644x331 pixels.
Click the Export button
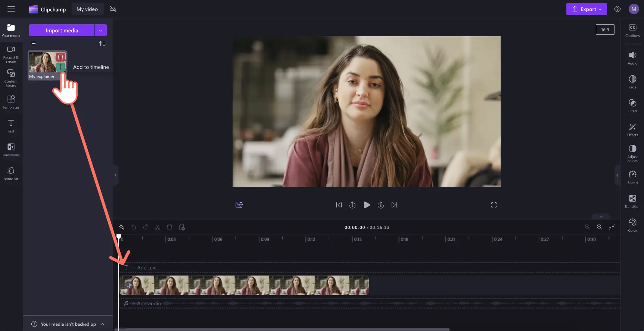point(586,9)
